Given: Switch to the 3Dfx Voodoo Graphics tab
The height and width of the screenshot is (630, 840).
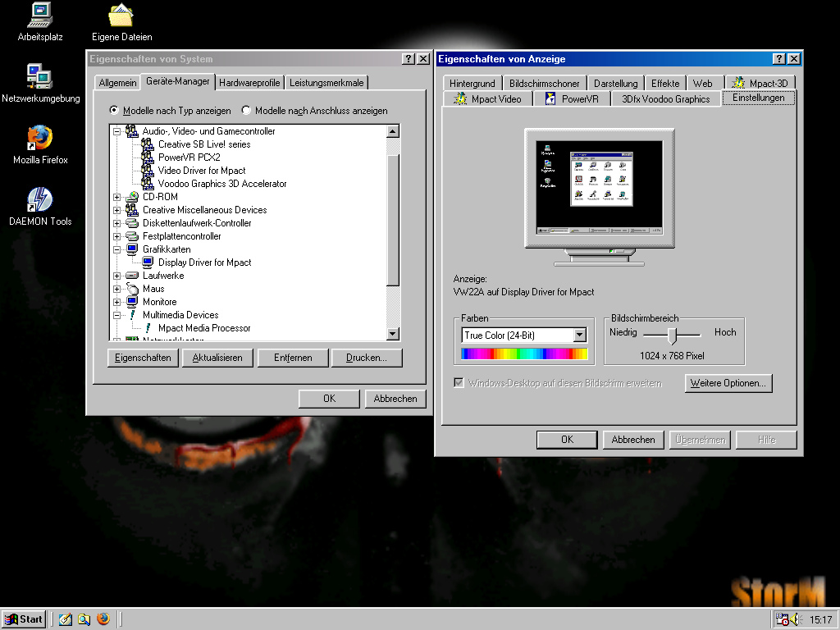Looking at the screenshot, I should pos(665,98).
